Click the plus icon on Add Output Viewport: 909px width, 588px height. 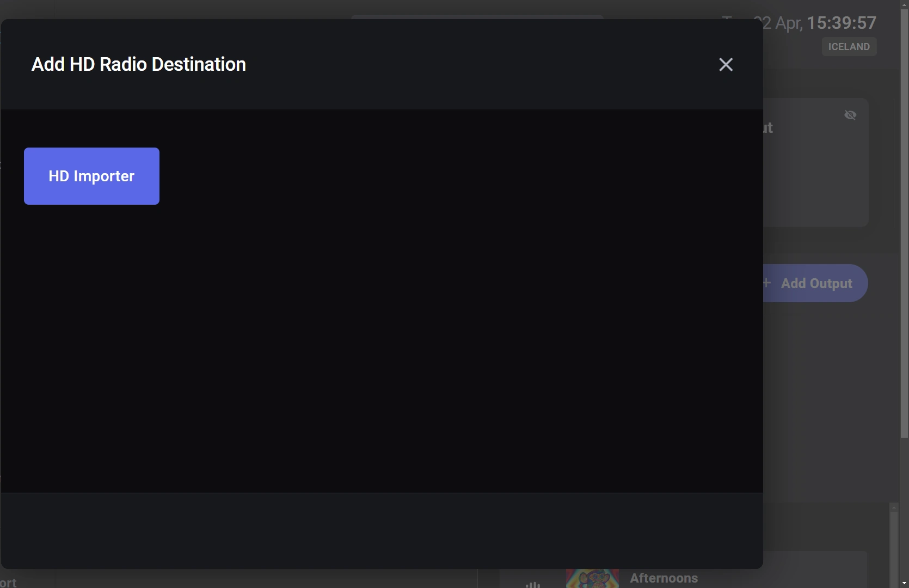tap(767, 283)
